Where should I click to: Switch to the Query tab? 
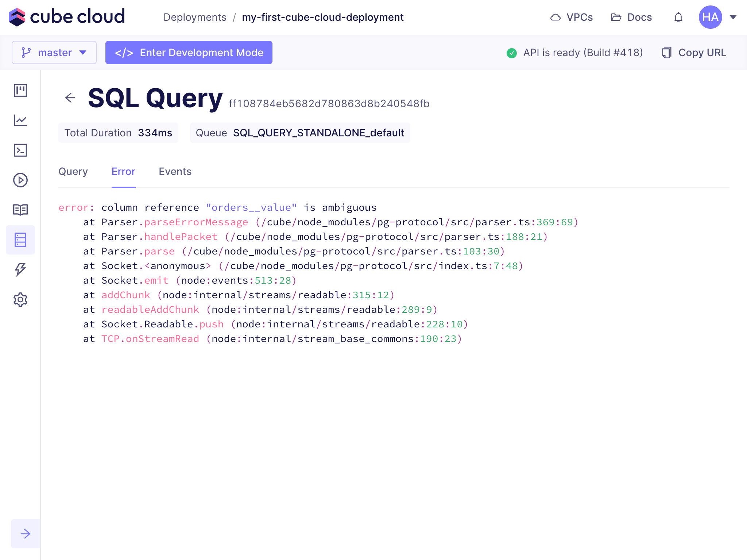[x=73, y=171]
